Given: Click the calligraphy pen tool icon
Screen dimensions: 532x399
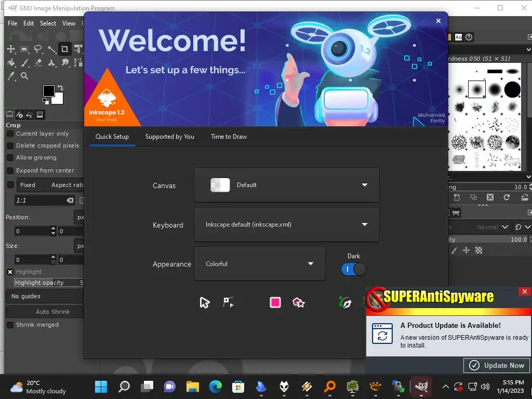Looking at the screenshot, I should (345, 302).
